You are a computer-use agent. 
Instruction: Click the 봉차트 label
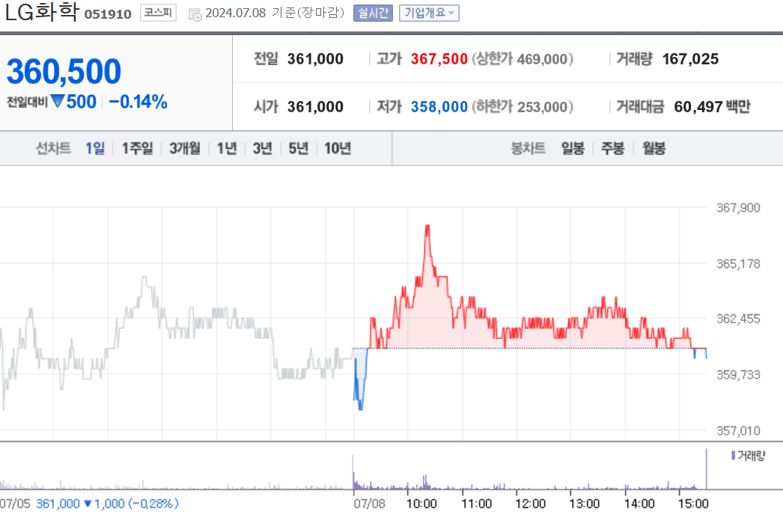click(528, 148)
